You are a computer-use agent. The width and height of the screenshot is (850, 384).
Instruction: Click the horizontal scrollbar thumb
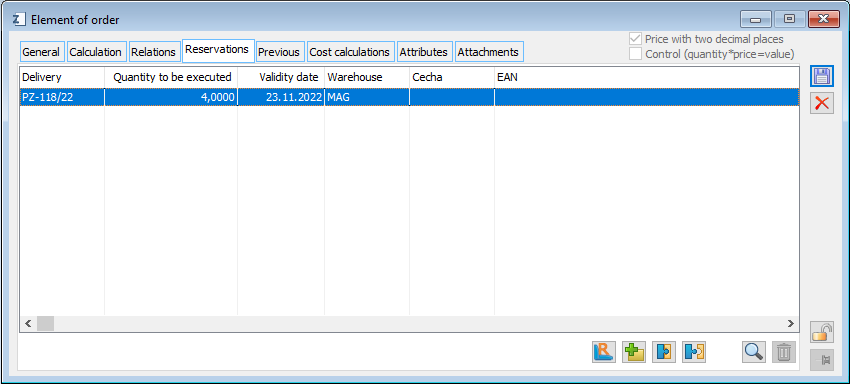[x=45, y=323]
